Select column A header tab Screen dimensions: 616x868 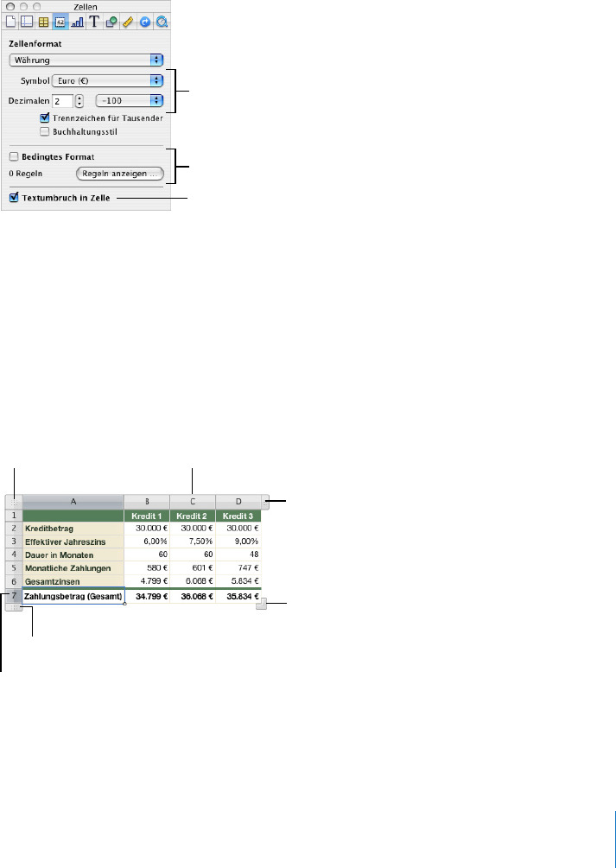tap(73, 502)
